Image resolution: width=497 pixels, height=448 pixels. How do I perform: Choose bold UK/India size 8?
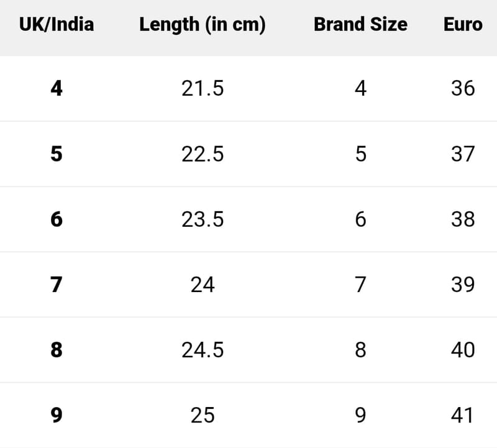pyautogui.click(x=57, y=350)
